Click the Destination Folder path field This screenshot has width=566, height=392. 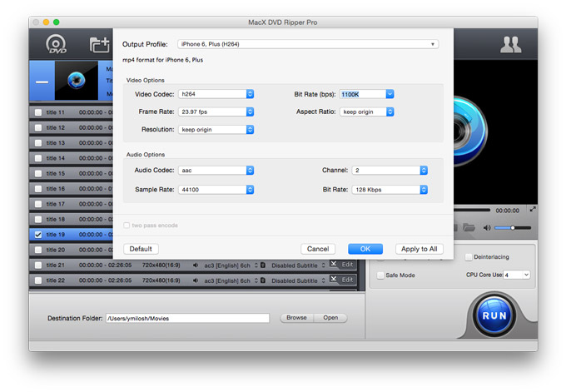tap(186, 318)
